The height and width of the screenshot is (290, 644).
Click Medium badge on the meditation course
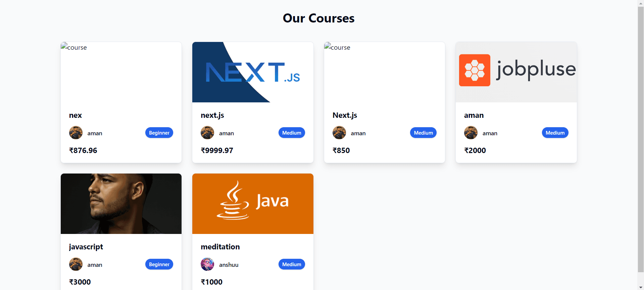[292, 264]
